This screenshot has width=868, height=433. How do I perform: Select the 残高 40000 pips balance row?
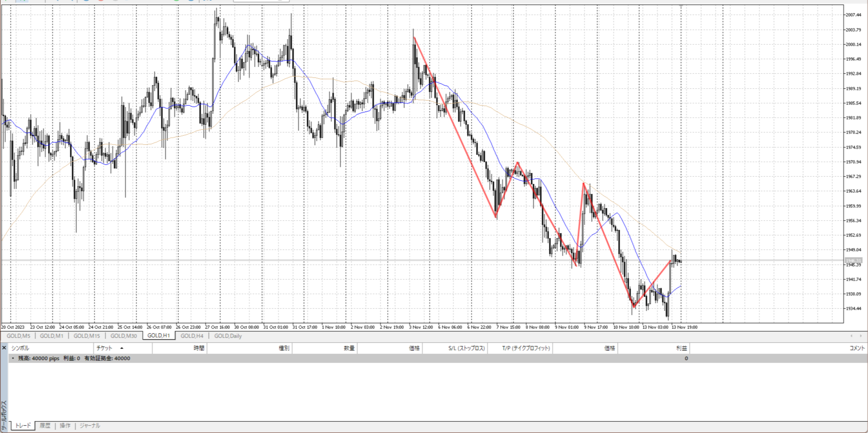tap(74, 358)
